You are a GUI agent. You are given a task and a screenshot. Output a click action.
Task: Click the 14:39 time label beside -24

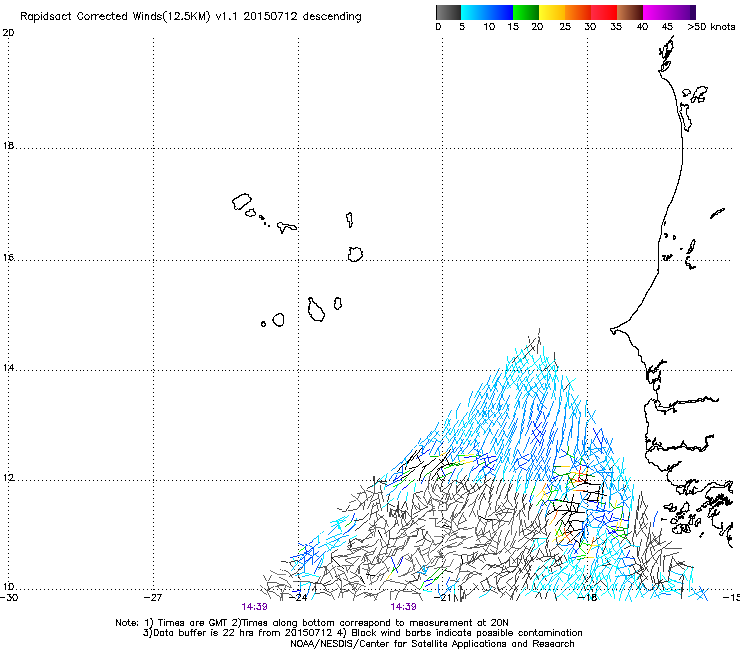254,607
